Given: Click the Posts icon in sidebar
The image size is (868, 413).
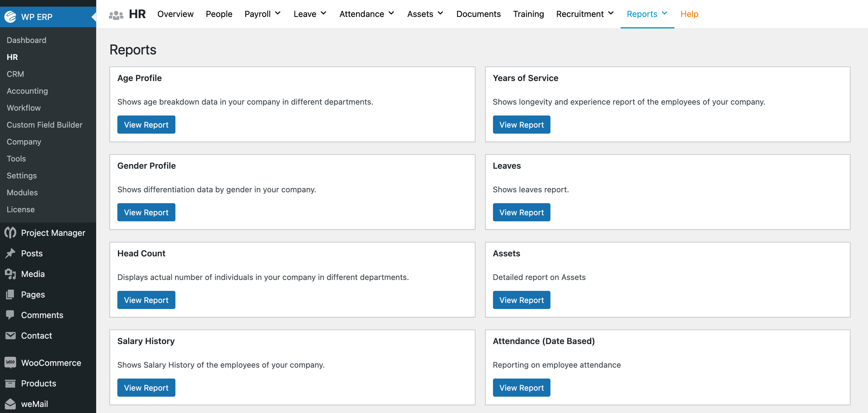Looking at the screenshot, I should (11, 253).
